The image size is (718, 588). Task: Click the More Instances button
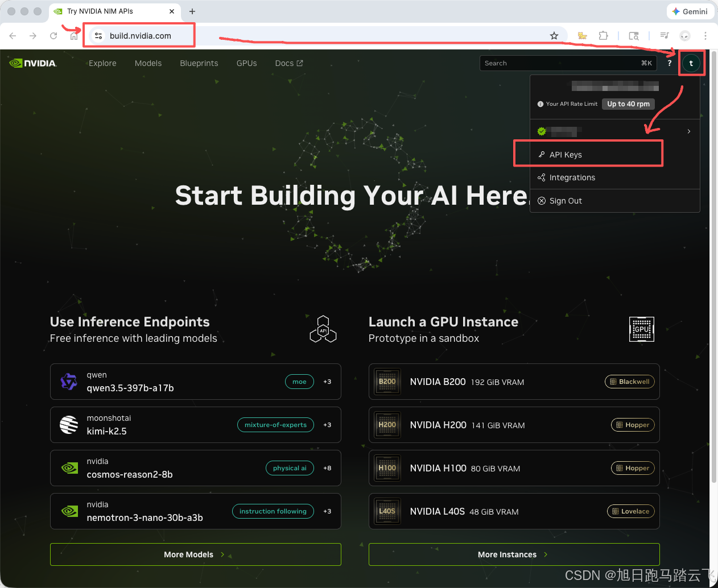tap(514, 554)
